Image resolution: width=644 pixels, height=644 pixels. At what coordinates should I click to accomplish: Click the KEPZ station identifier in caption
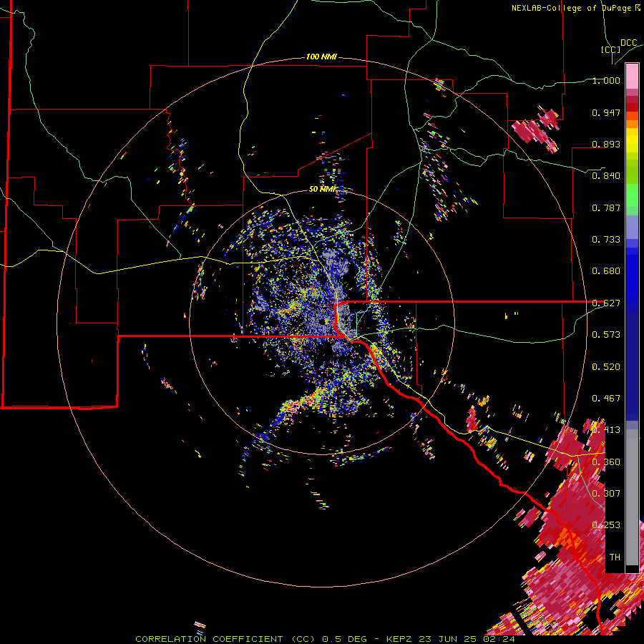(x=401, y=639)
